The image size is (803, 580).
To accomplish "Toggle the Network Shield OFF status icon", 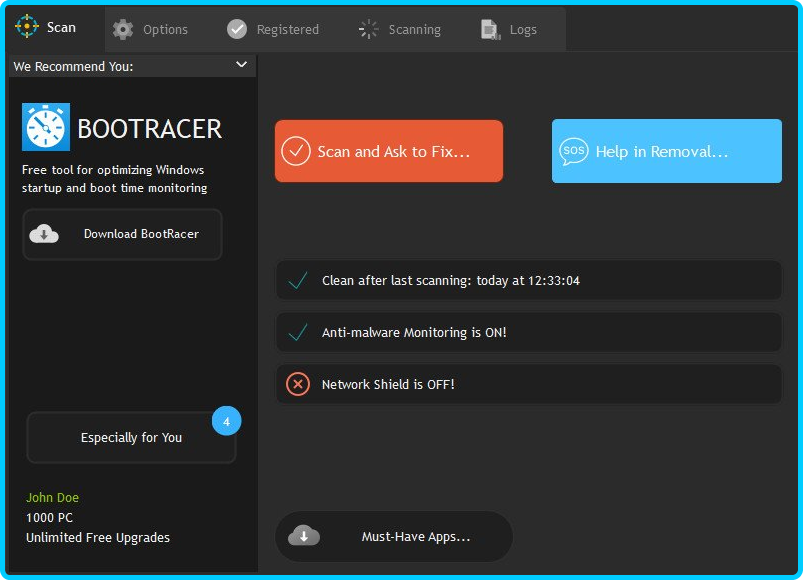I will (298, 384).
